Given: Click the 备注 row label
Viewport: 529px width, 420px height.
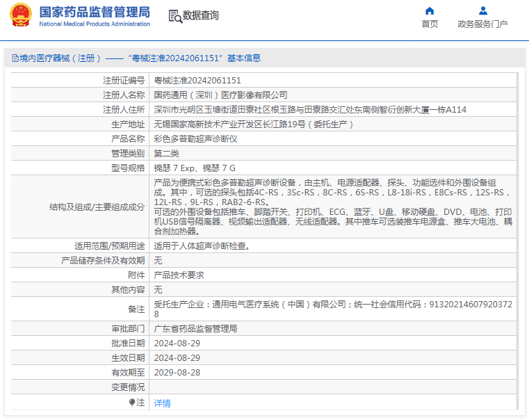Looking at the screenshot, I should [x=136, y=309].
